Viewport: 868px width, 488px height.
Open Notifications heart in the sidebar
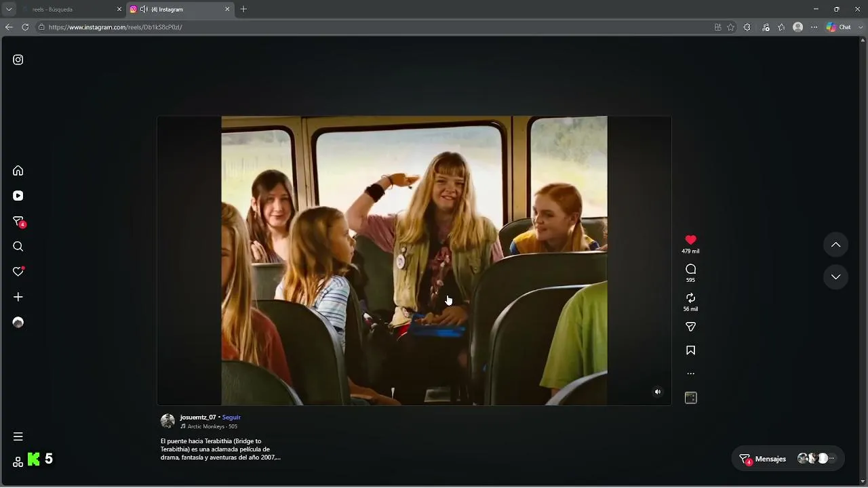(18, 272)
